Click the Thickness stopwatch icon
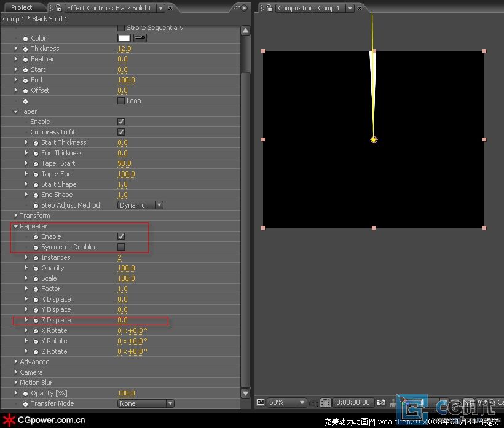 coord(25,49)
